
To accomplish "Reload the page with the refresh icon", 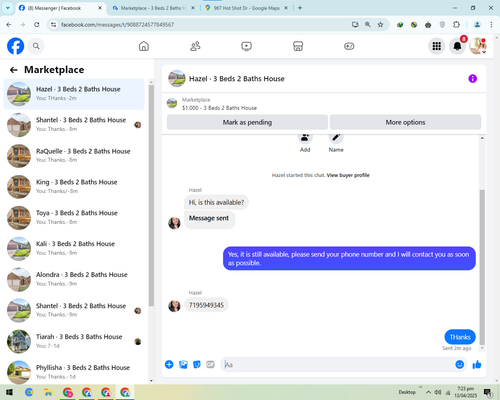I will tap(37, 24).
